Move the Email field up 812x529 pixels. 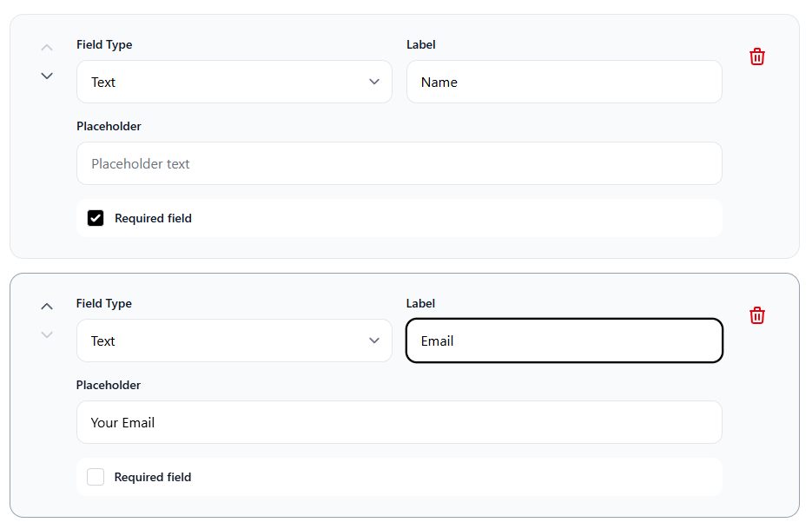coord(47,306)
